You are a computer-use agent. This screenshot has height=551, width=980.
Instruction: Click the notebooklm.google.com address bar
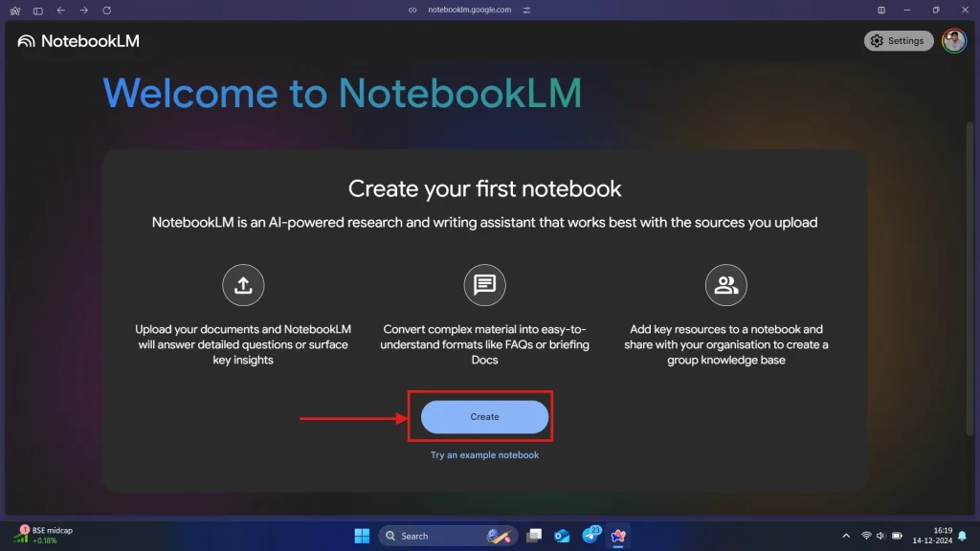[469, 10]
